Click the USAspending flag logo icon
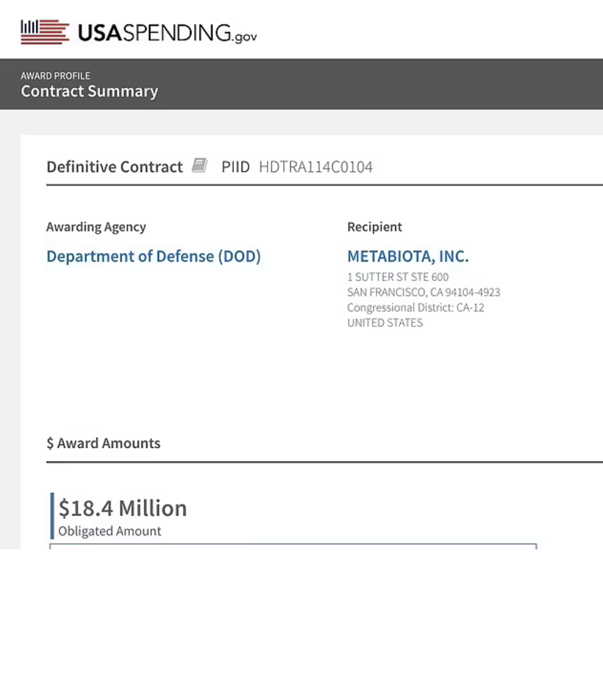The width and height of the screenshot is (603, 700). point(45,32)
